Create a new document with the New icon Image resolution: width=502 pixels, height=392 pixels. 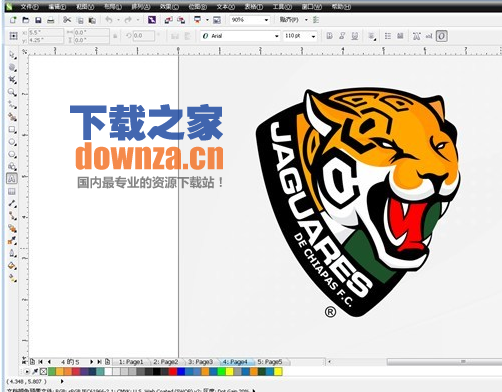tap(13, 20)
